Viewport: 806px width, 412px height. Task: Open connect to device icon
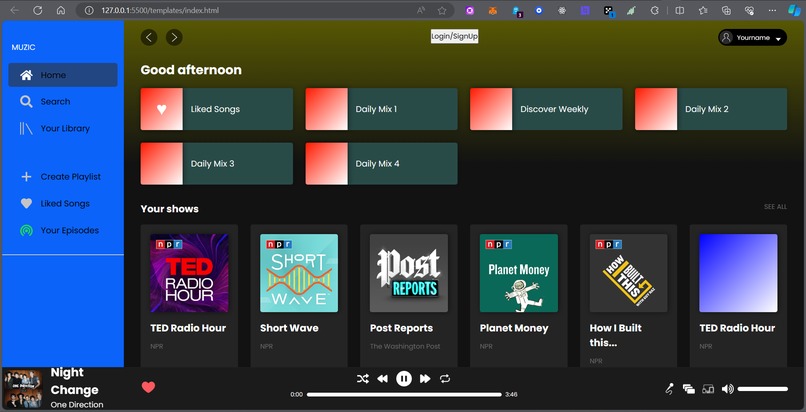708,389
